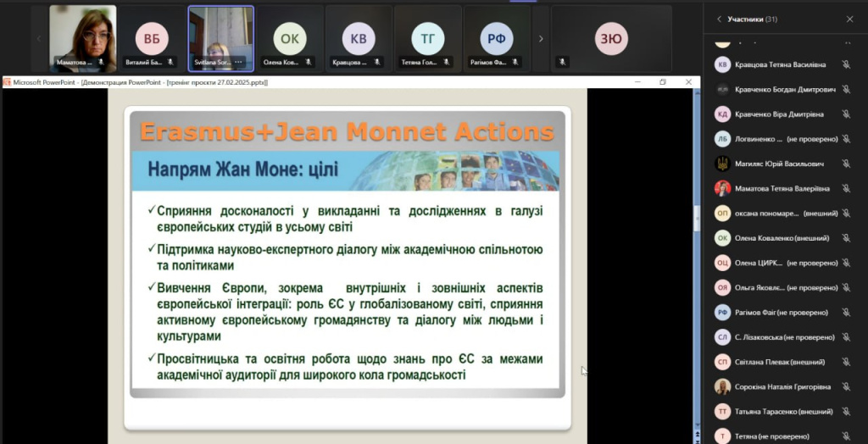The height and width of the screenshot is (444, 868).
Task: Select the ОК Олена Ков... tile
Action: (290, 39)
